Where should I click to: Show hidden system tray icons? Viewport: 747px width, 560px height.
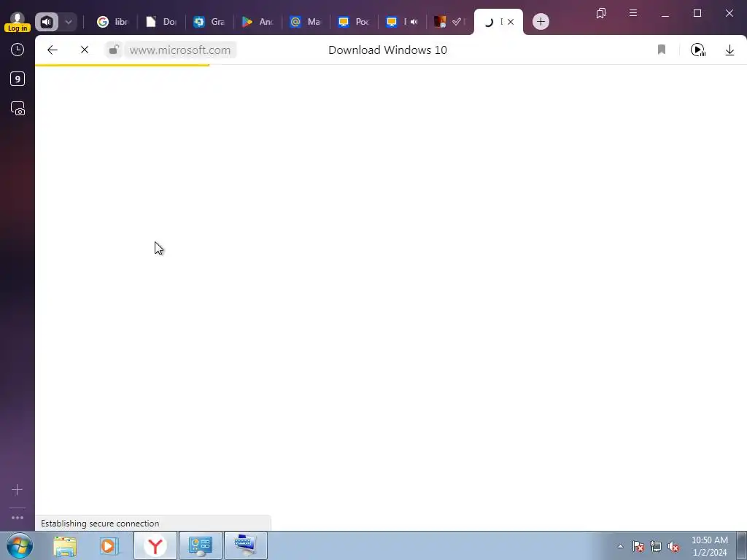click(620, 546)
